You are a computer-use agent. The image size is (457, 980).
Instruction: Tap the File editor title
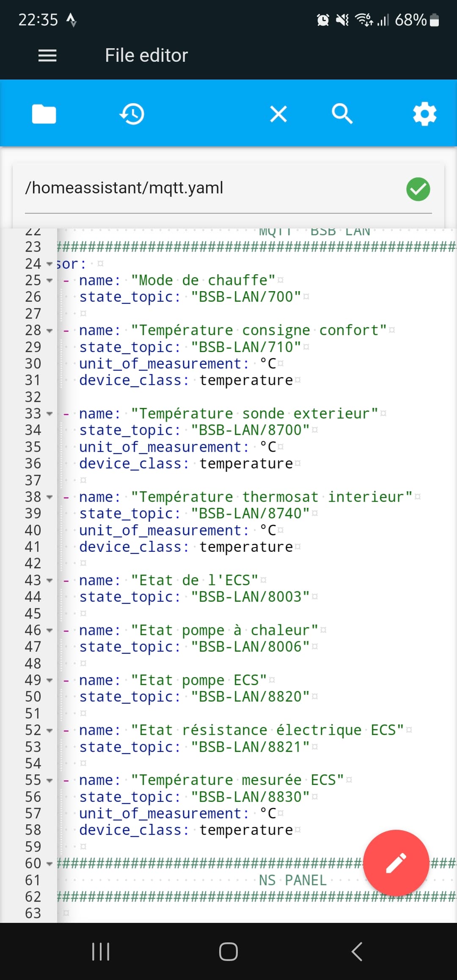point(146,55)
